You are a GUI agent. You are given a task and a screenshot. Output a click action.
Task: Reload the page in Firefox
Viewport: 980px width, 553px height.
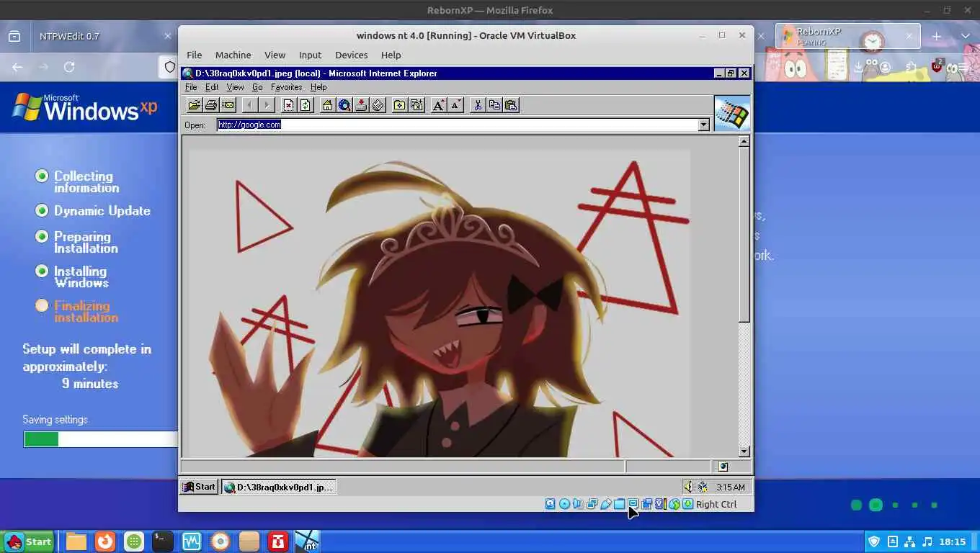[x=69, y=67]
